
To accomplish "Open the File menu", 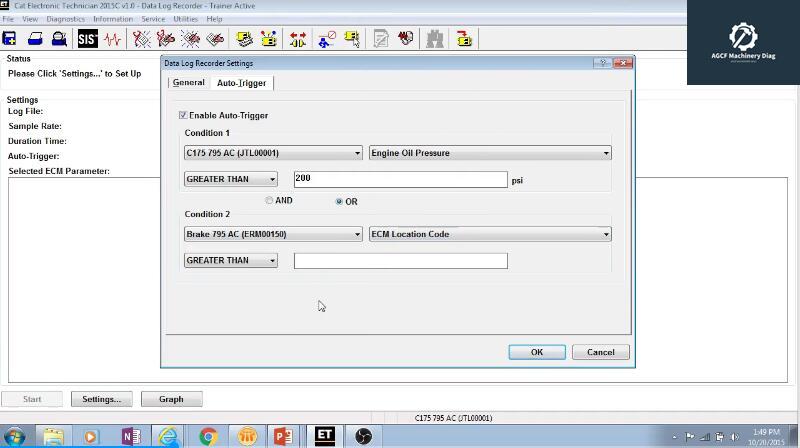I will (x=8, y=19).
